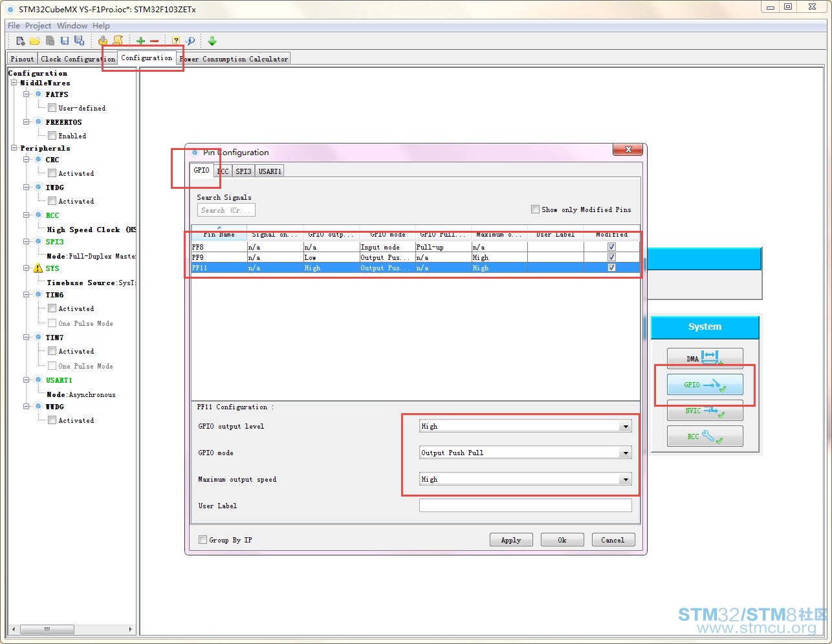The height and width of the screenshot is (644, 832).
Task: Click the Save Project floppy icon
Action: 65,41
